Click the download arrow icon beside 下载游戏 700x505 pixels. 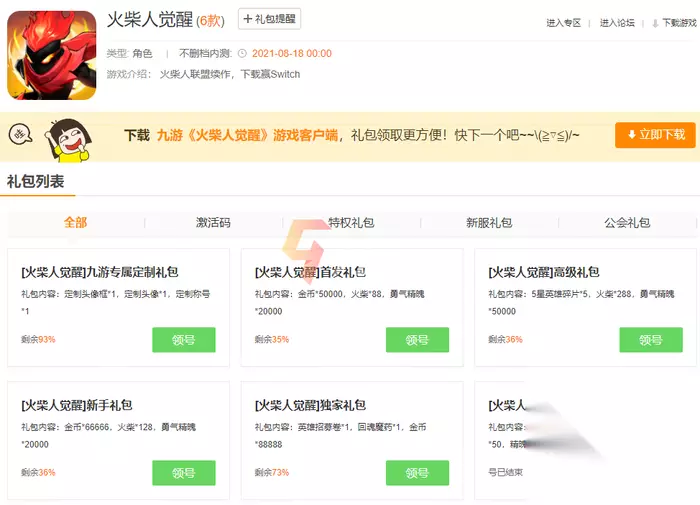tap(655, 24)
